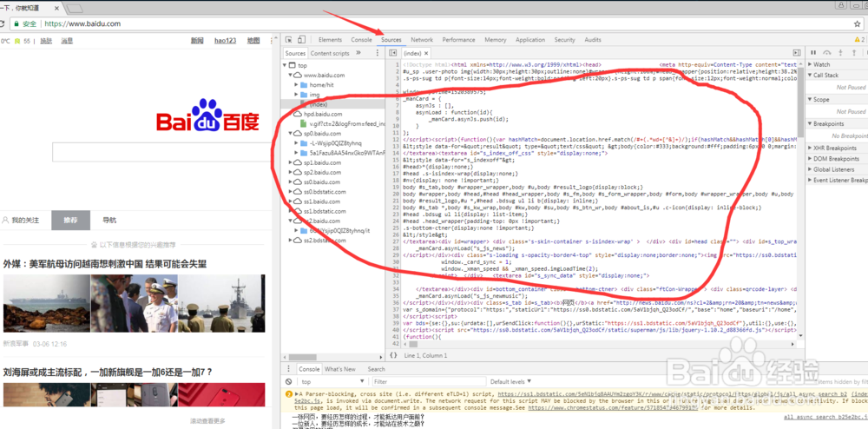
Task: Hide the debugger sidebar pane
Action: tap(797, 53)
